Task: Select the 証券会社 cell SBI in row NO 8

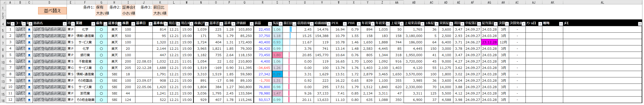Action: (x=115, y=74)
